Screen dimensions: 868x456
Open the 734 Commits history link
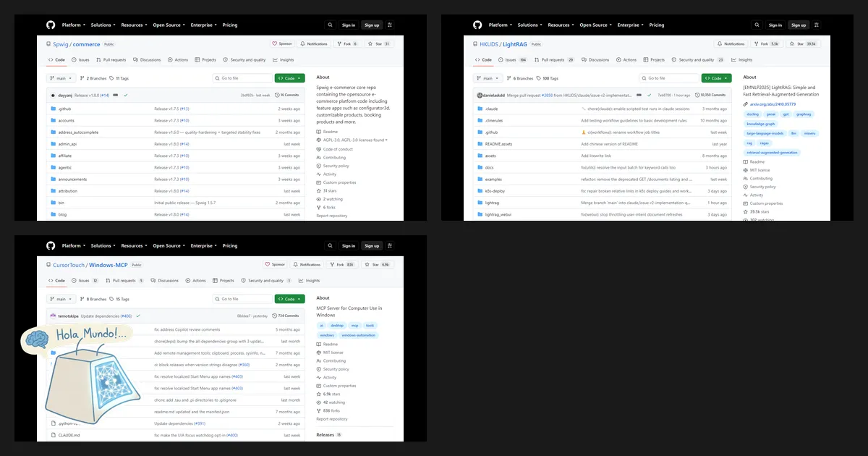point(286,316)
